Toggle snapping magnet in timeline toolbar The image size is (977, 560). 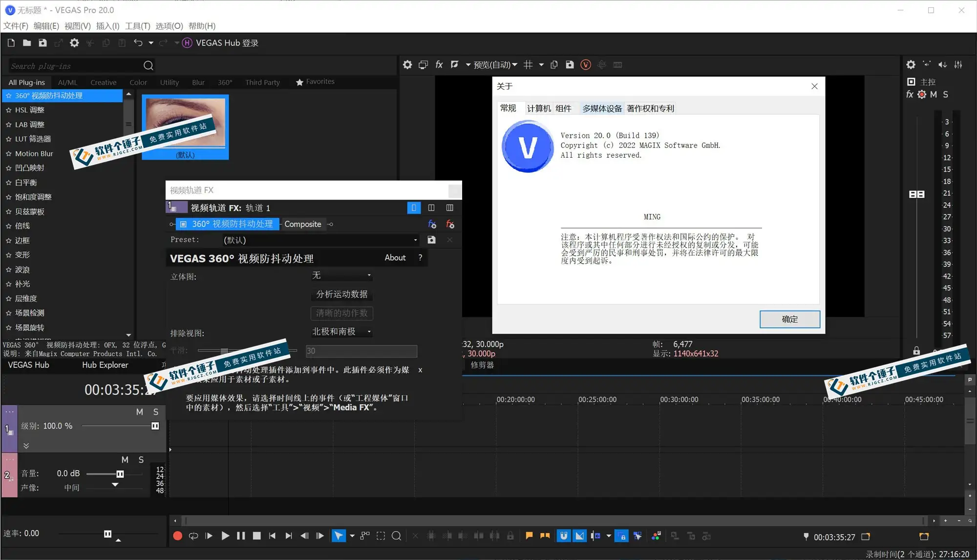click(563, 536)
